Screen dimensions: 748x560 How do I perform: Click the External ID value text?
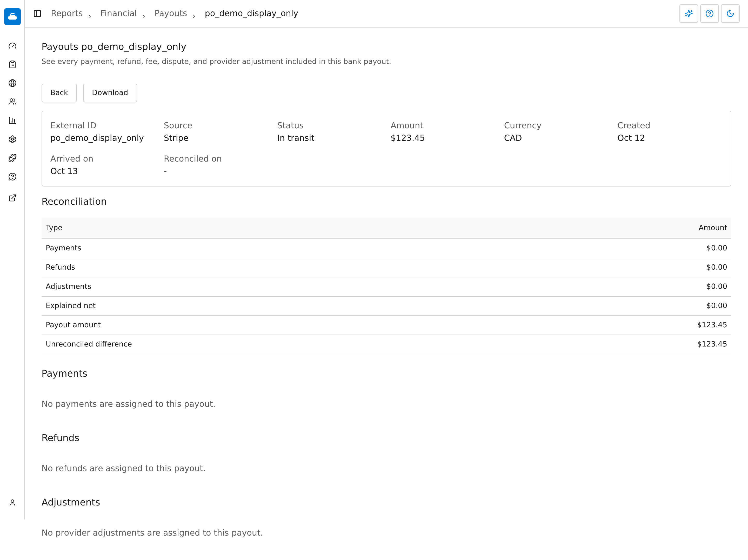tap(97, 138)
